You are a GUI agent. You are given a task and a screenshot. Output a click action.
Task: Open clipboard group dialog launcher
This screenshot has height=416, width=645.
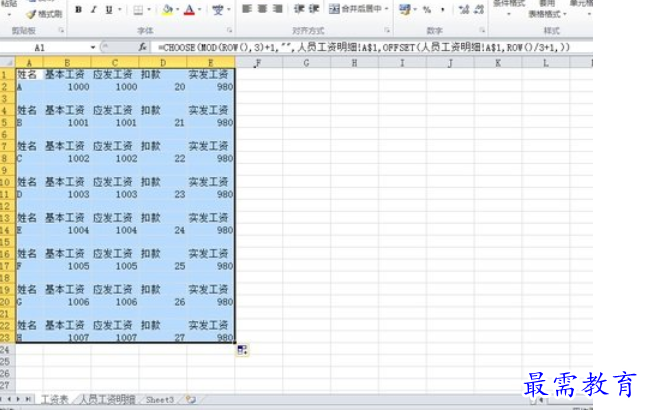(61, 30)
